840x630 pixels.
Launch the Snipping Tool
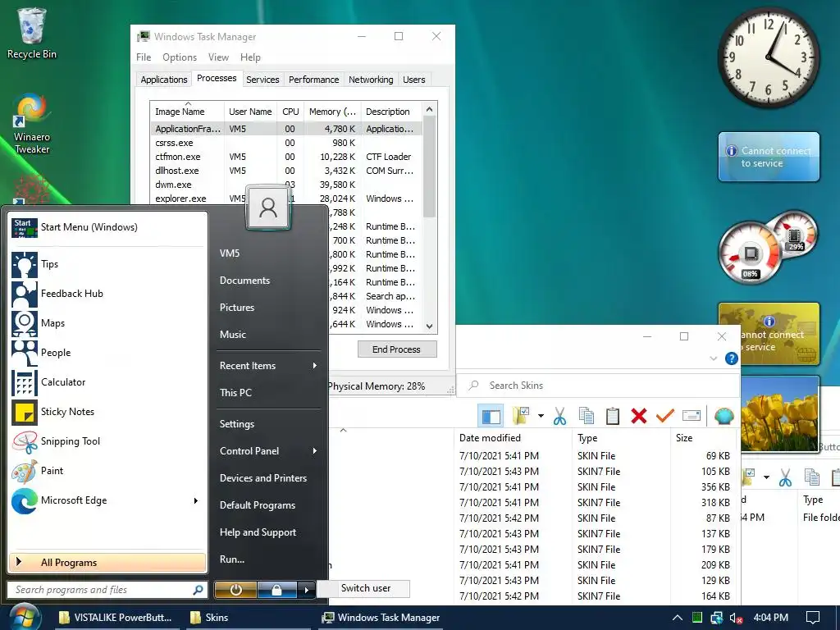tap(107, 441)
